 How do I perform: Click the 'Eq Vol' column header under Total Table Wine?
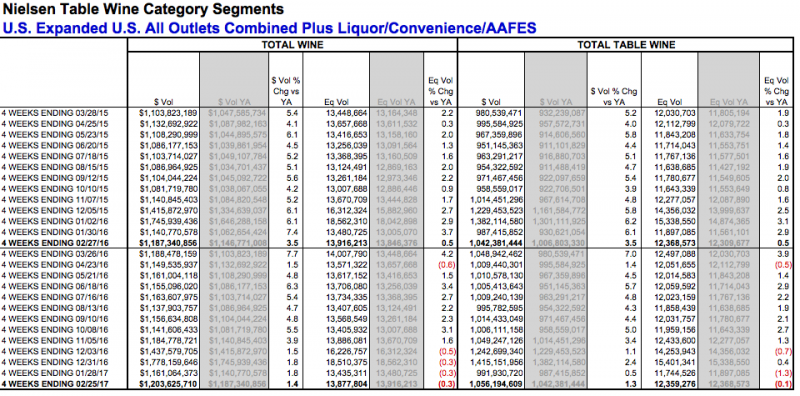click(669, 102)
